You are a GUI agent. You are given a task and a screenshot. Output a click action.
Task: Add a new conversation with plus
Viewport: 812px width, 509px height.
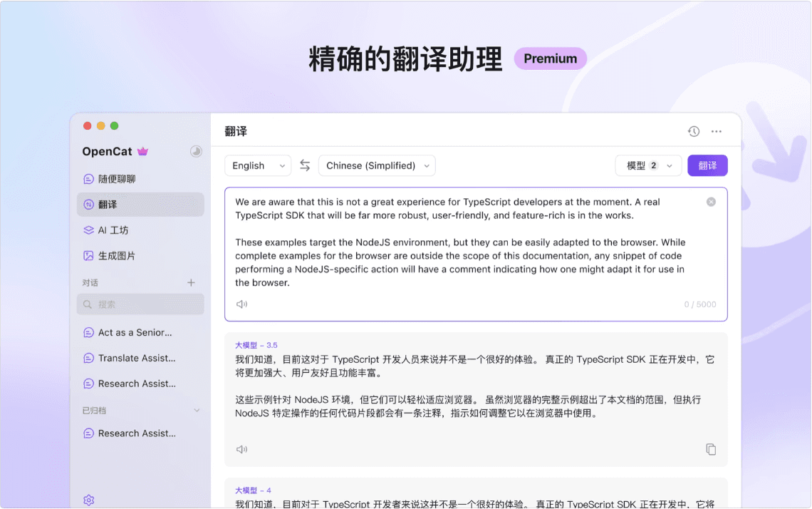pyautogui.click(x=191, y=282)
